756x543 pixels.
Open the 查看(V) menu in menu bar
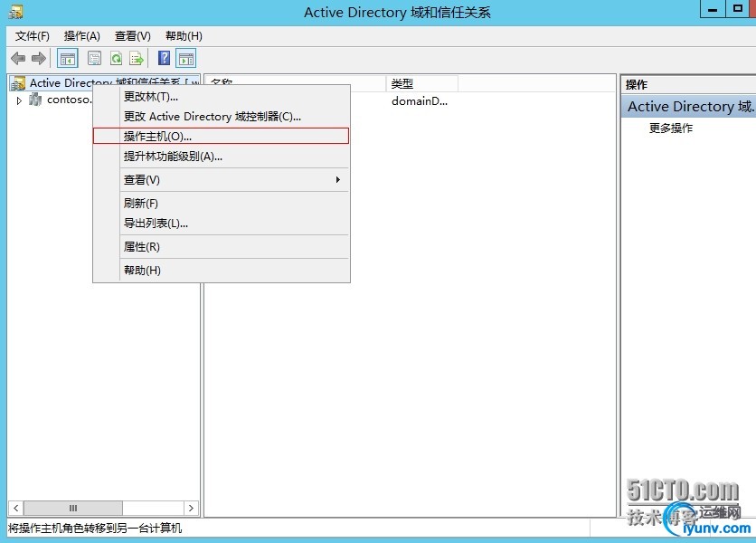click(x=133, y=36)
